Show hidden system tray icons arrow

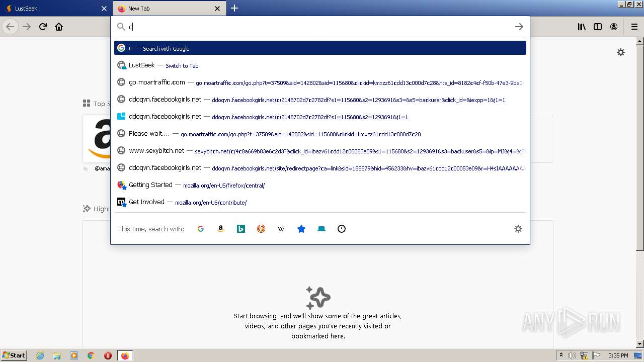pyautogui.click(x=561, y=355)
